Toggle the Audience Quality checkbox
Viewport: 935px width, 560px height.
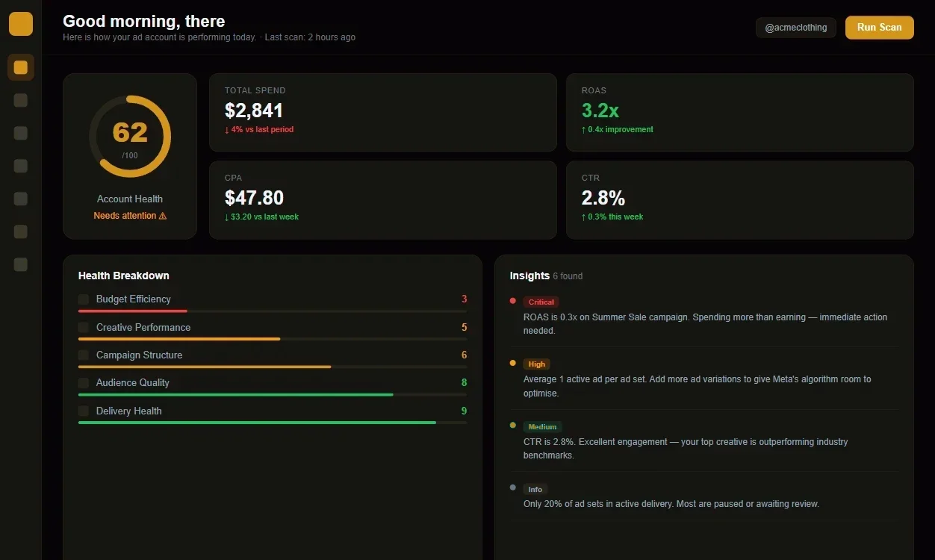[84, 382]
